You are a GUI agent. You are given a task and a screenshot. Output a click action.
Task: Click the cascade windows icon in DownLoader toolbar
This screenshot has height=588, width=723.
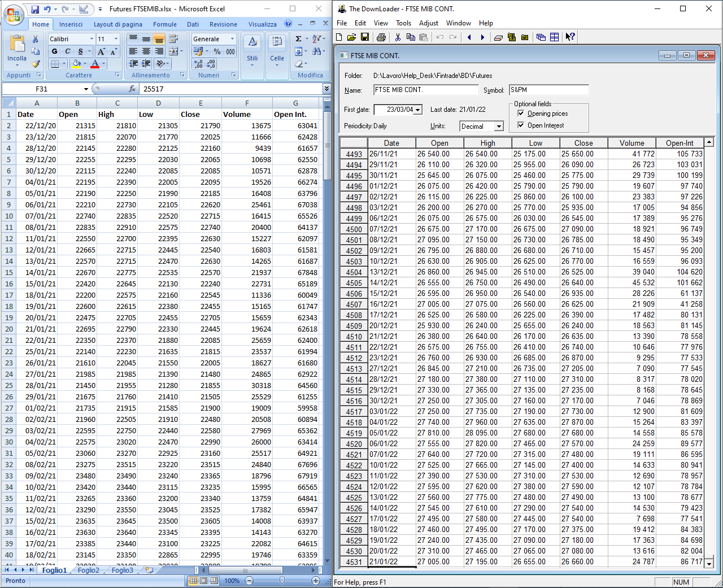(541, 37)
